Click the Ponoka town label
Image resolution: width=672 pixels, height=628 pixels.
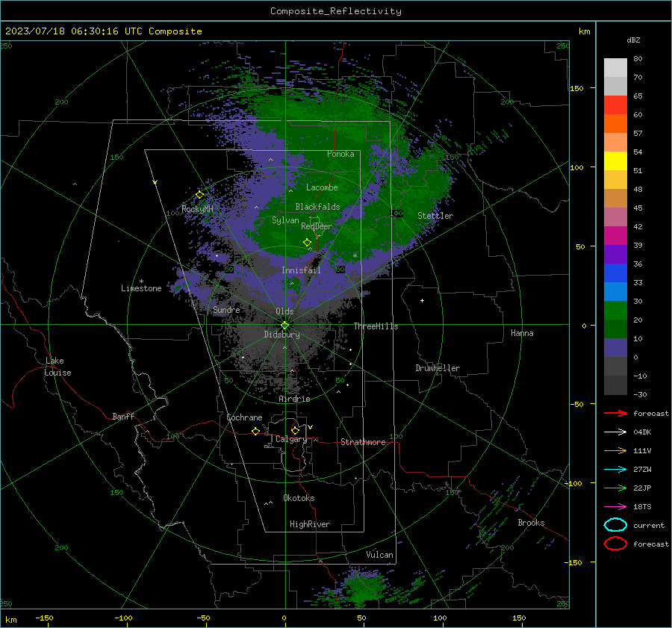pos(340,154)
